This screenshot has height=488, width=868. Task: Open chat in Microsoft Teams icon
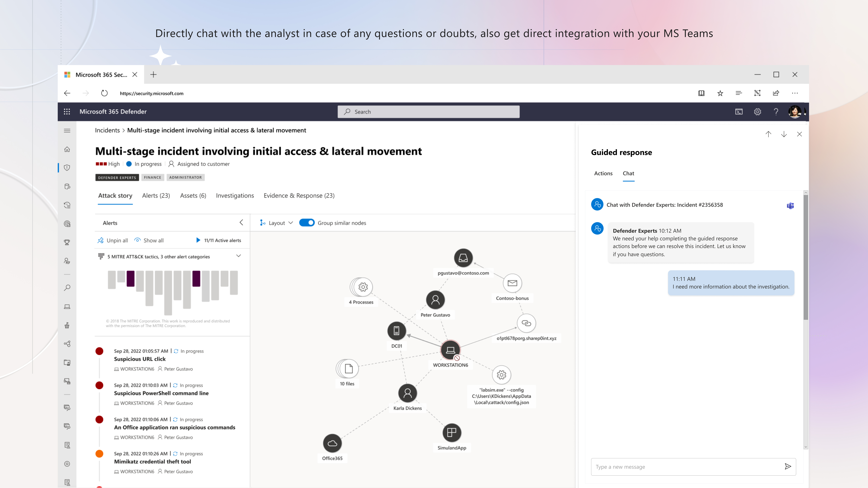click(790, 205)
